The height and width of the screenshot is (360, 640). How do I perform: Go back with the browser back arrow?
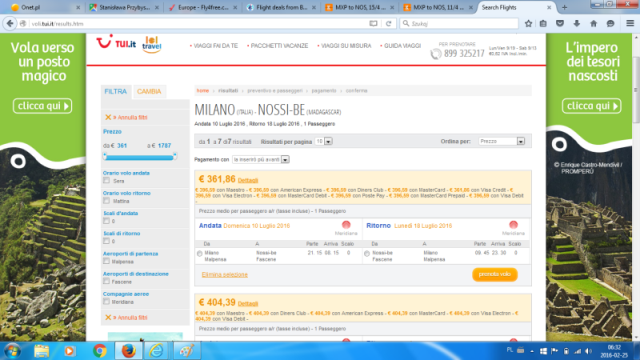tap(10, 24)
